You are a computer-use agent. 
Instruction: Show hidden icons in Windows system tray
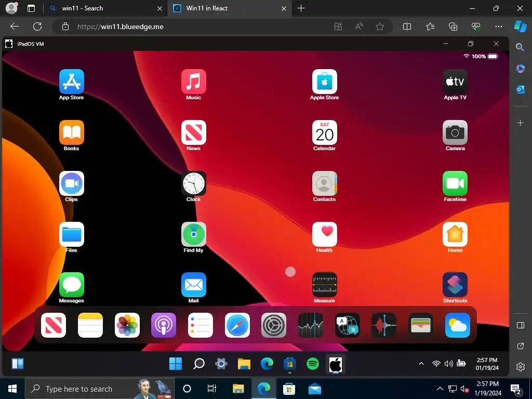click(x=440, y=389)
